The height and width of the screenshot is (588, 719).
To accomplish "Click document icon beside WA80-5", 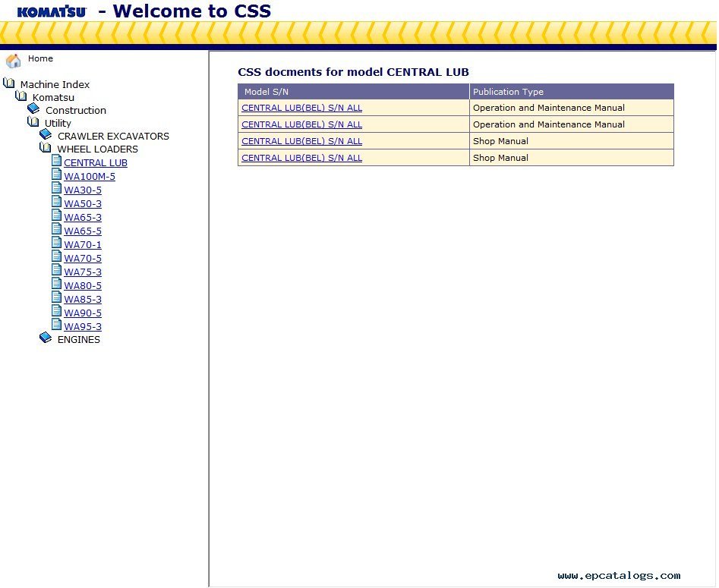I will (56, 284).
